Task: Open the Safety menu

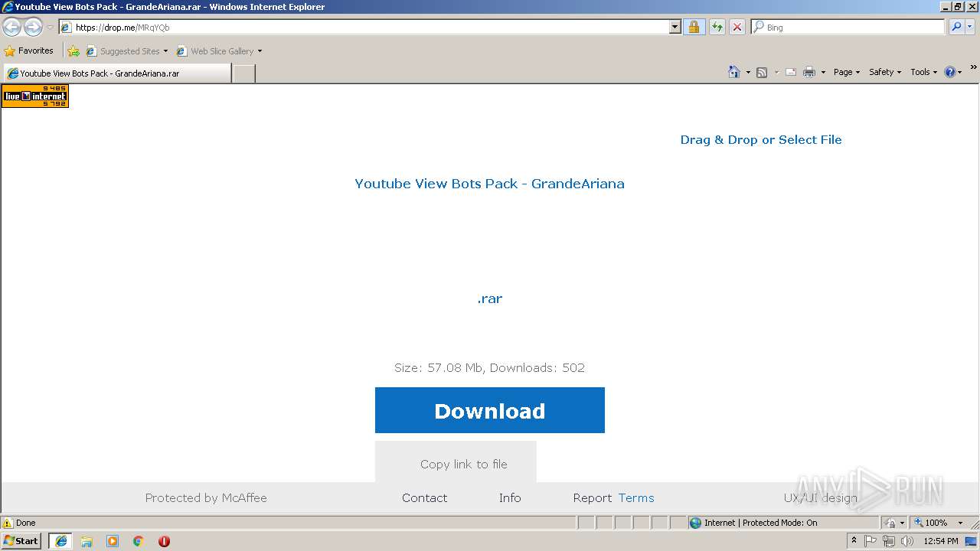Action: [x=884, y=72]
